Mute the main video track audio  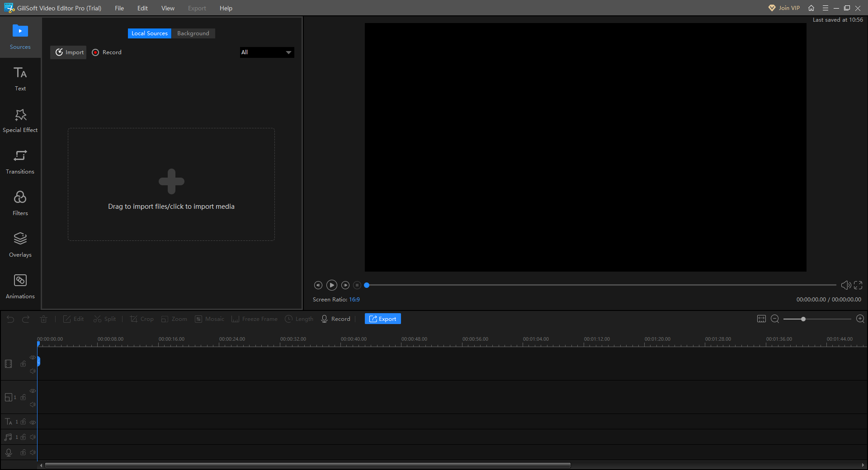(33, 371)
